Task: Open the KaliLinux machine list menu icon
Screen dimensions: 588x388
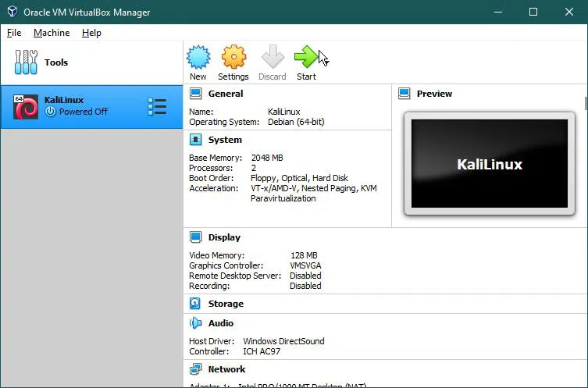Action: point(157,107)
